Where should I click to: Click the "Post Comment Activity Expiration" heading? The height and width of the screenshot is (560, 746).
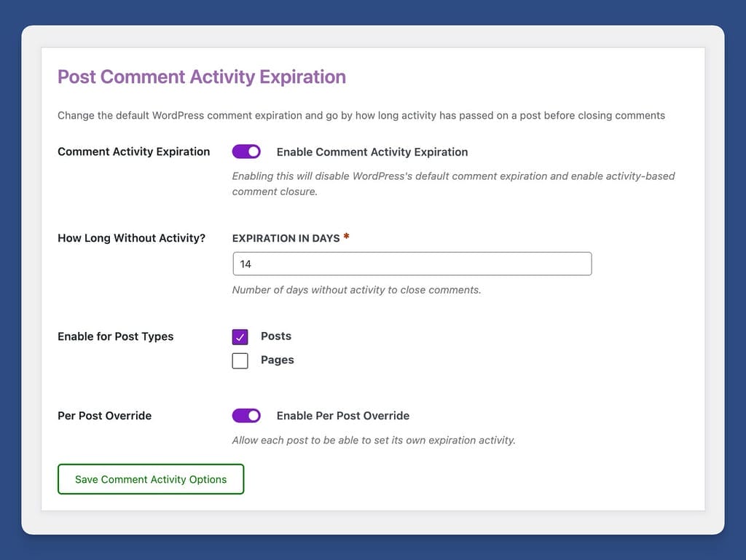[x=202, y=77]
